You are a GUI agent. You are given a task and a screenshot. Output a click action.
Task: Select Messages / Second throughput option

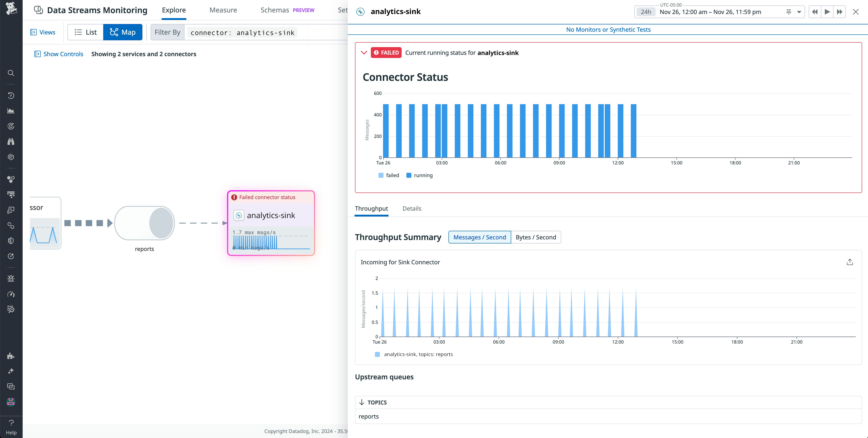click(480, 237)
